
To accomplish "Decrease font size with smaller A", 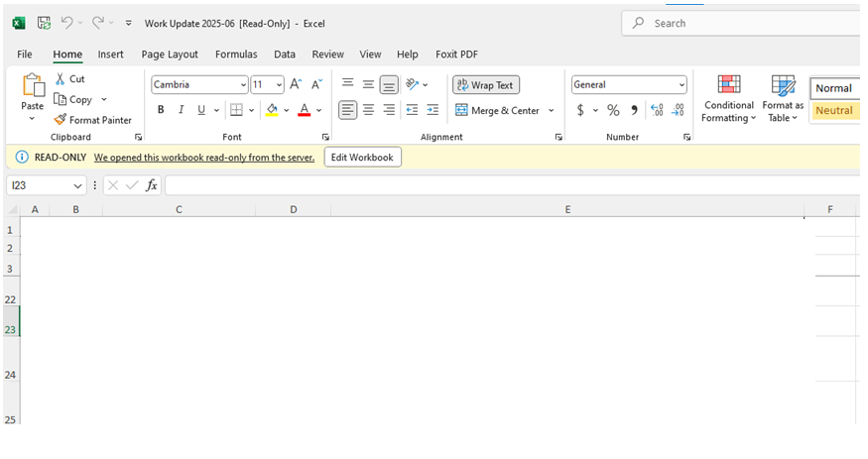I will point(316,84).
